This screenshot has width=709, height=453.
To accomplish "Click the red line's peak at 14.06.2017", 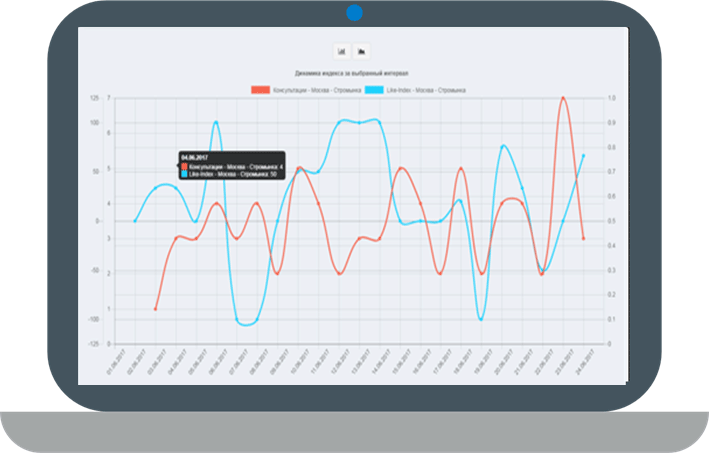I will [400, 168].
